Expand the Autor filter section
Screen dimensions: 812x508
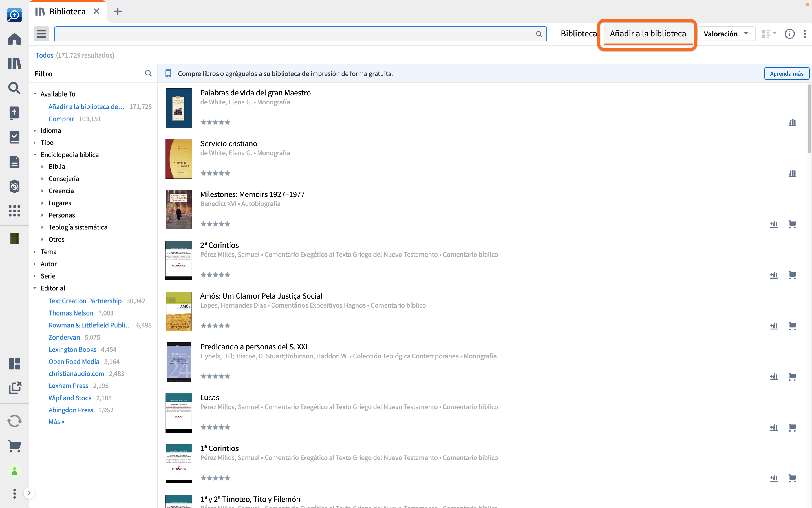[x=35, y=264]
